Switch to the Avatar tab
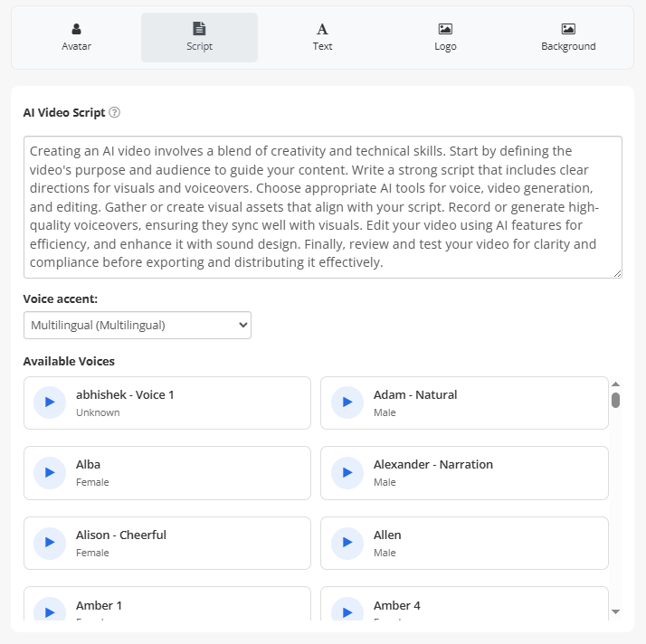The height and width of the screenshot is (644, 646). tap(76, 38)
